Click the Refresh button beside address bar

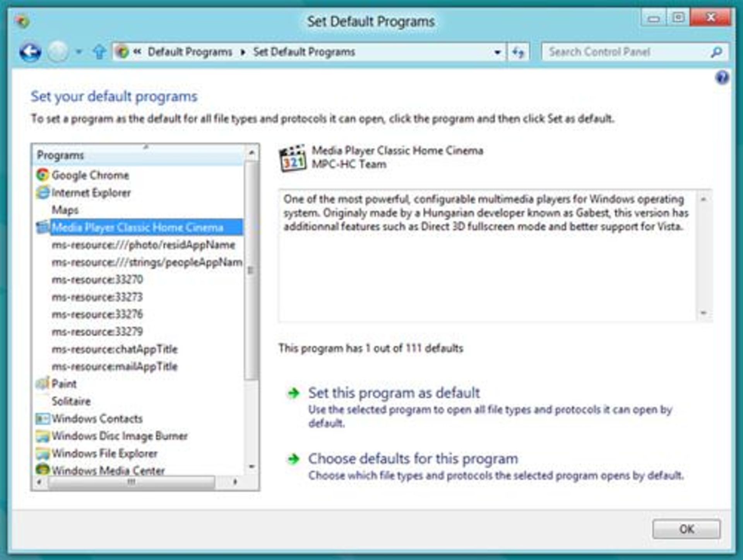[518, 52]
